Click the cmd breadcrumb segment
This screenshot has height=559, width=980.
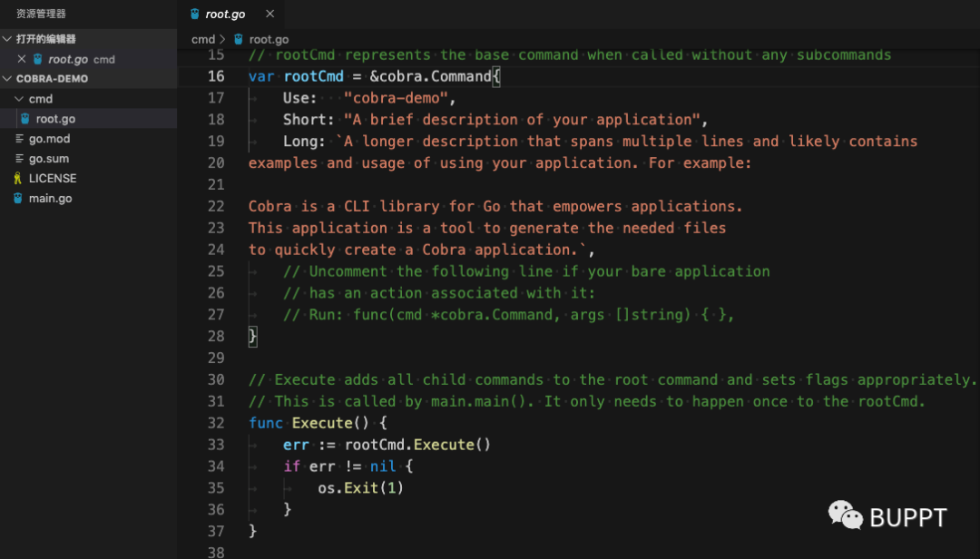[x=202, y=39]
